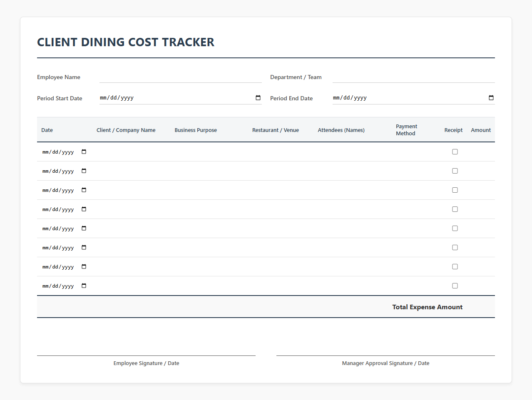The width and height of the screenshot is (532, 400).
Task: Click the 'Total Expense Amount' label
Action: [x=428, y=307]
